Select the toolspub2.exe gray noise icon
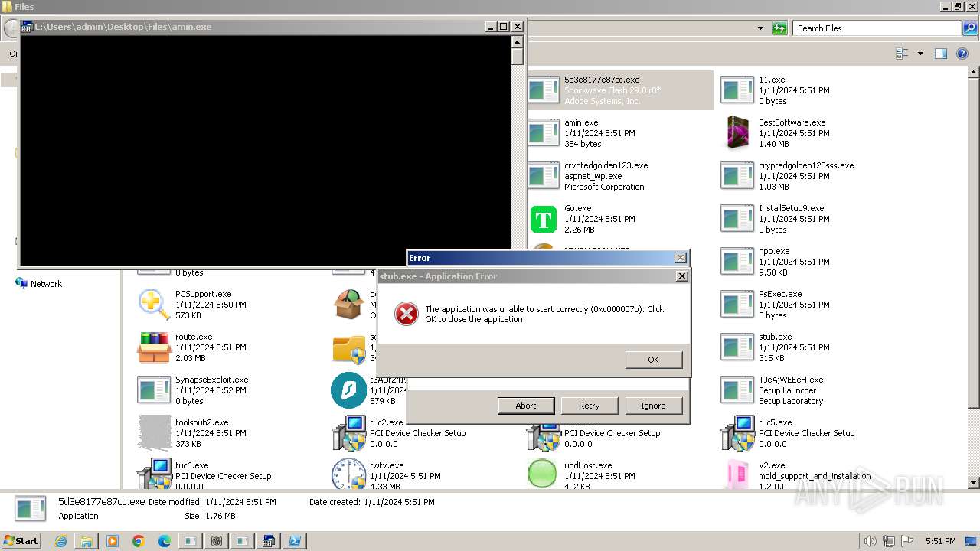 [154, 433]
